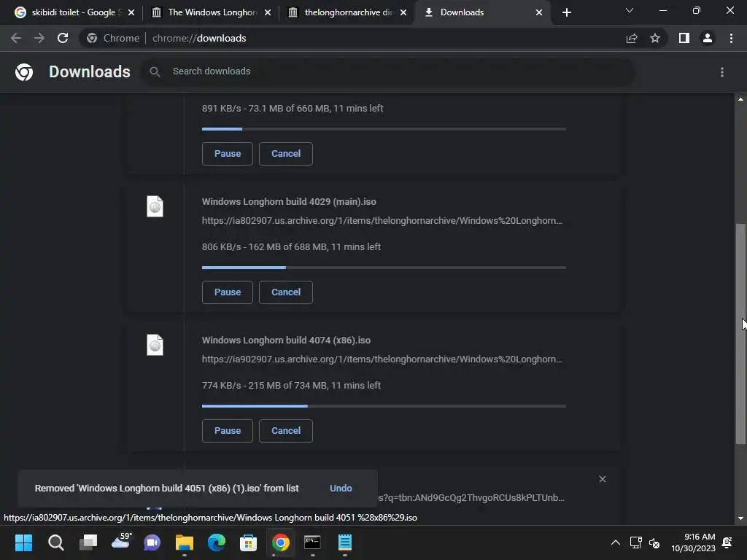Open the Chat app on taskbar
Screen dimensions: 747x560
pyautogui.click(x=152, y=542)
